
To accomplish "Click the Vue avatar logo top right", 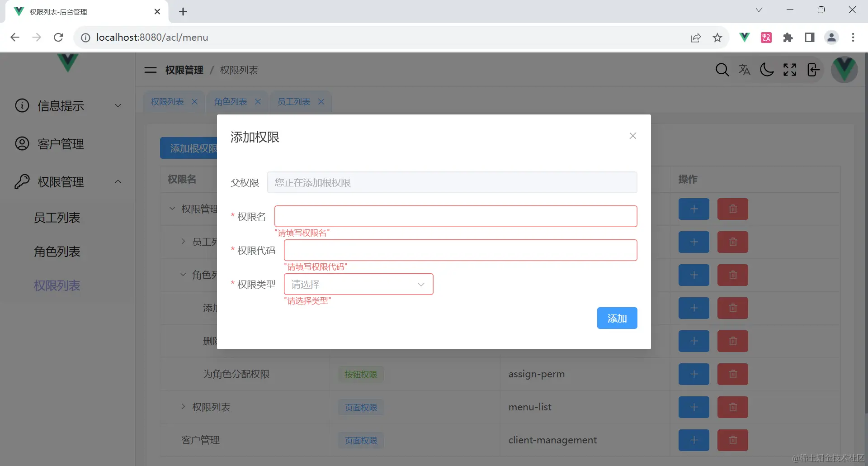I will click(844, 70).
